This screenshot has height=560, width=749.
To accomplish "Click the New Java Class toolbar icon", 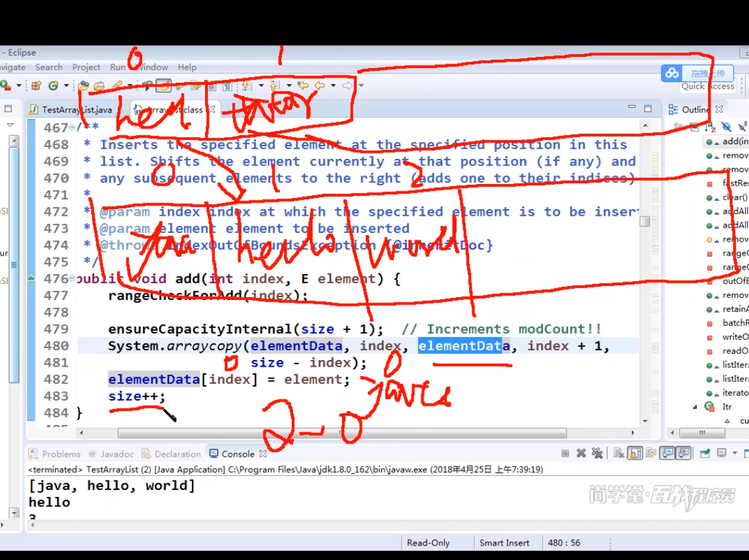I will 53,85.
